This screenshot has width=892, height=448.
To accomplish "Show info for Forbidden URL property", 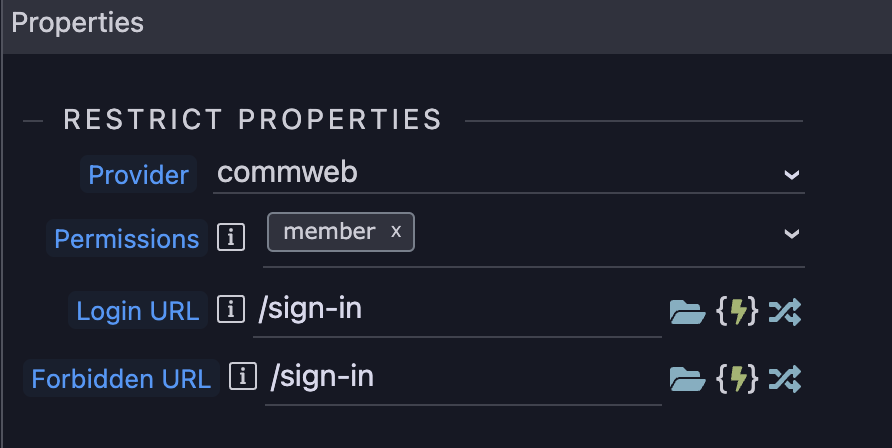I will click(243, 376).
